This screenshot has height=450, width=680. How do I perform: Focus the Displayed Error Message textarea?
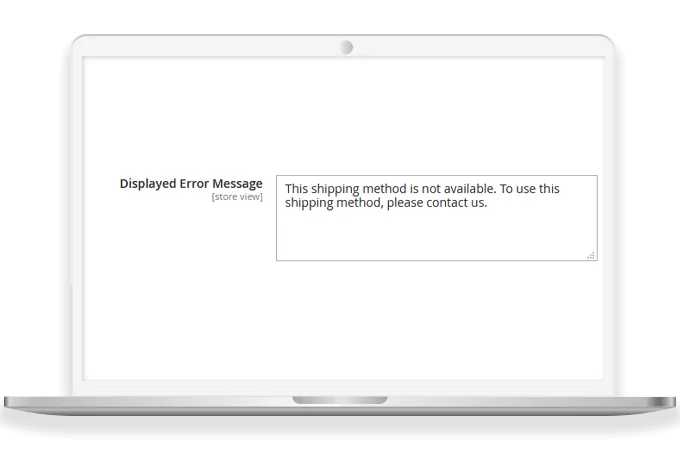point(437,218)
